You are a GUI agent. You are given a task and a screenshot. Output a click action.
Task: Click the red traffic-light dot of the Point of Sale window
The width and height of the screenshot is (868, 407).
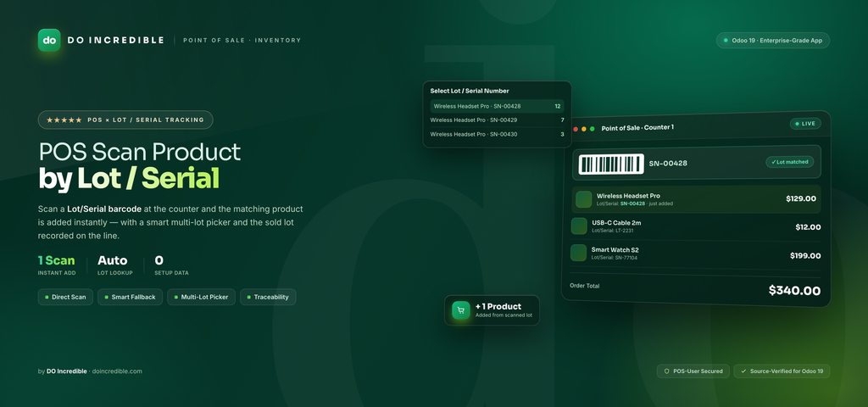(x=576, y=129)
